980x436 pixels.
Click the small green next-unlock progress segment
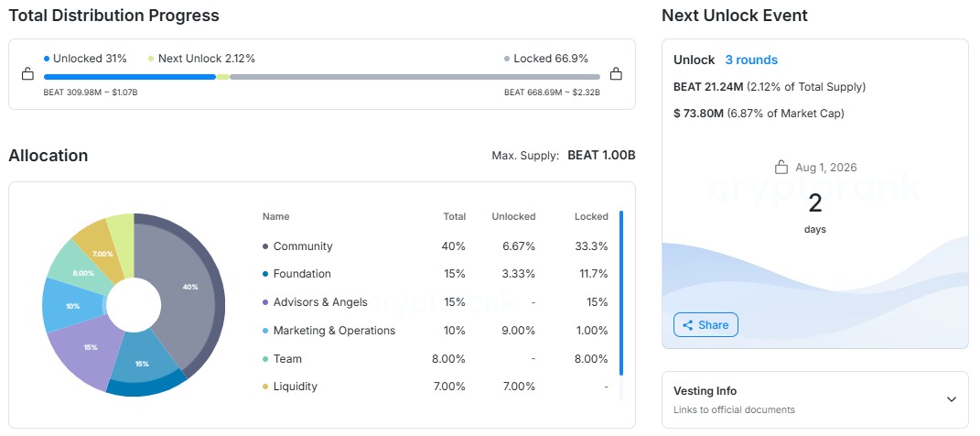click(x=222, y=77)
